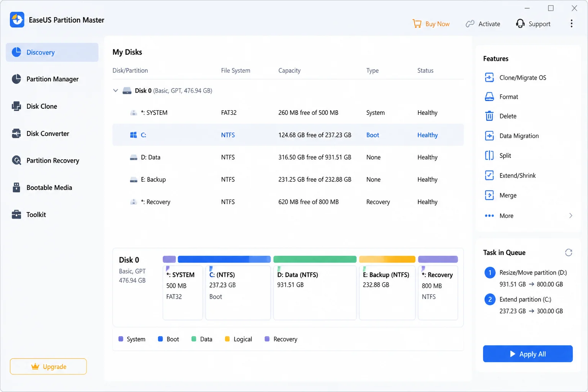This screenshot has width=588, height=392.
Task: Click the Merge feature icon
Action: tap(489, 195)
